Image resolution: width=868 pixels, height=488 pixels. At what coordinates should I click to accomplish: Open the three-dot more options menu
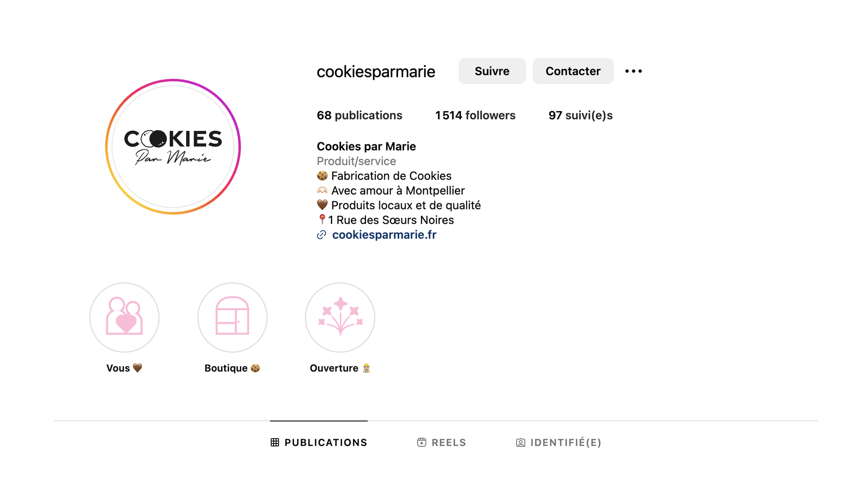pos(633,71)
